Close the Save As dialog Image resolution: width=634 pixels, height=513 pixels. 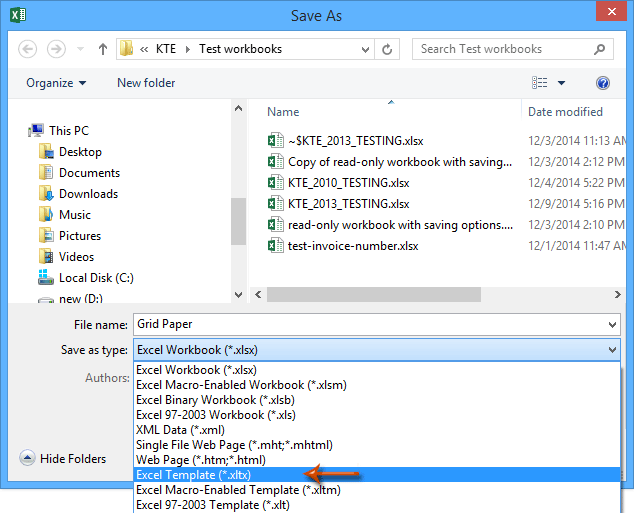point(611,11)
